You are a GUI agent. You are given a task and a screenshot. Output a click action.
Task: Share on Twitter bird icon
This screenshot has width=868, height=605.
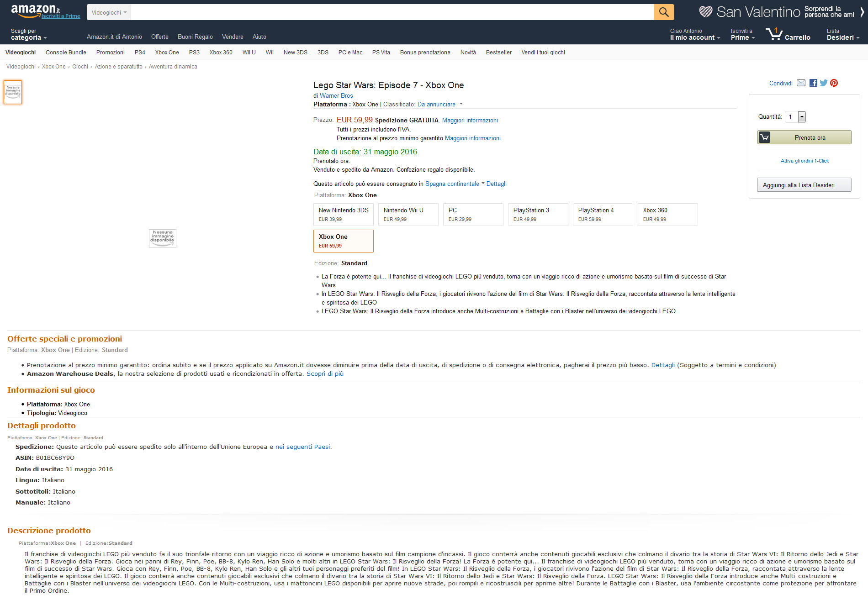point(824,83)
